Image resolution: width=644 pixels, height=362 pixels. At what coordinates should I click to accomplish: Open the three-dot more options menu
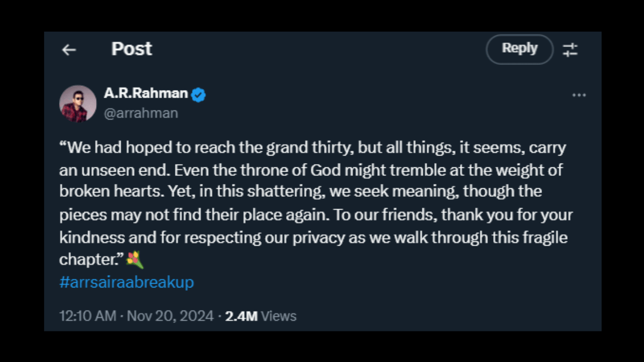pyautogui.click(x=579, y=95)
